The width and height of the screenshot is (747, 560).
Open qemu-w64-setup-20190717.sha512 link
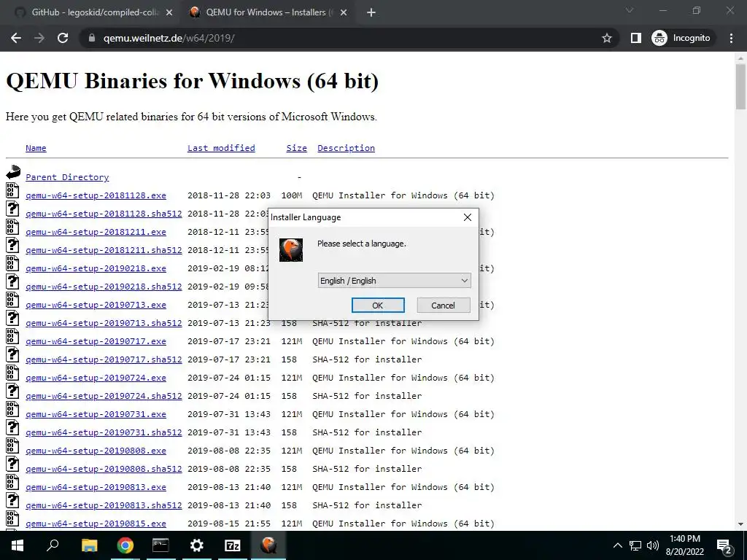(x=104, y=359)
